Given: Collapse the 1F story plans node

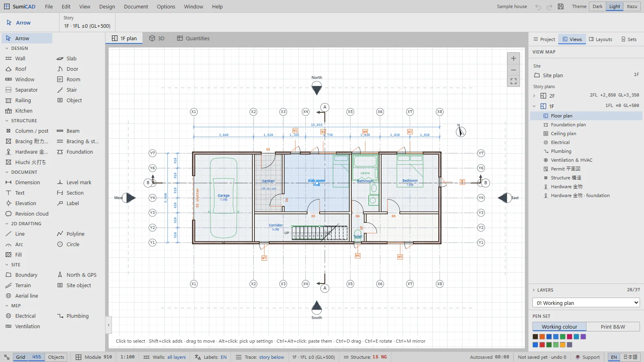Looking at the screenshot, I should (x=534, y=107).
